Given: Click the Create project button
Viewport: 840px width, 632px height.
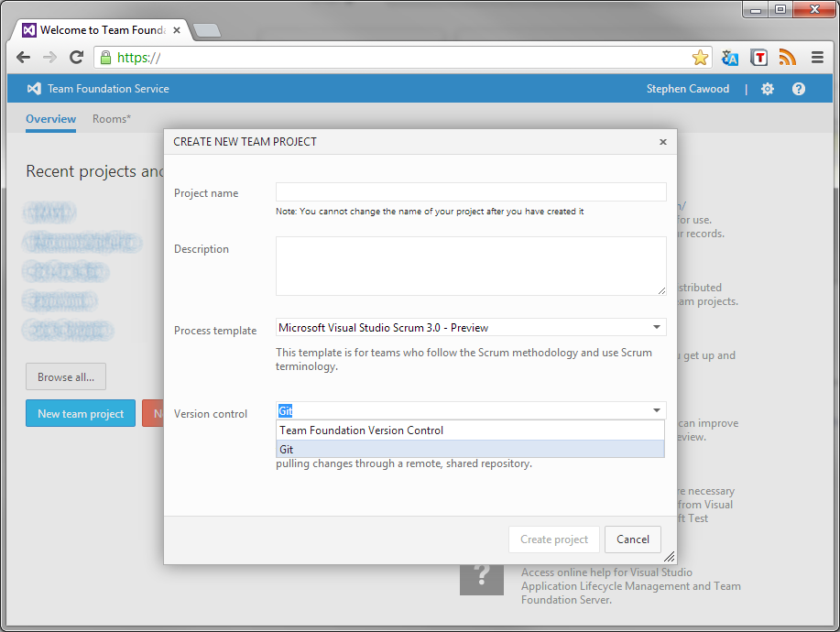Looking at the screenshot, I should click(554, 539).
